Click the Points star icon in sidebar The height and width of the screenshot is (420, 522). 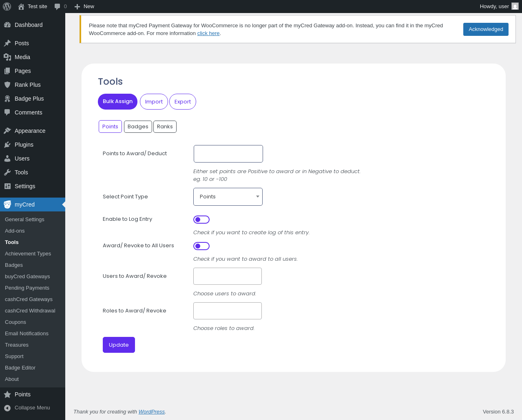click(7, 394)
